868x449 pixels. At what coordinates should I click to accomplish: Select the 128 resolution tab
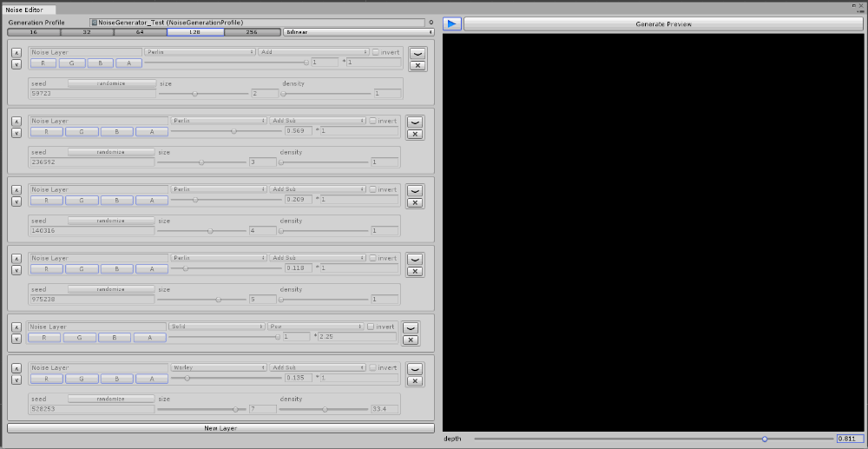point(196,32)
